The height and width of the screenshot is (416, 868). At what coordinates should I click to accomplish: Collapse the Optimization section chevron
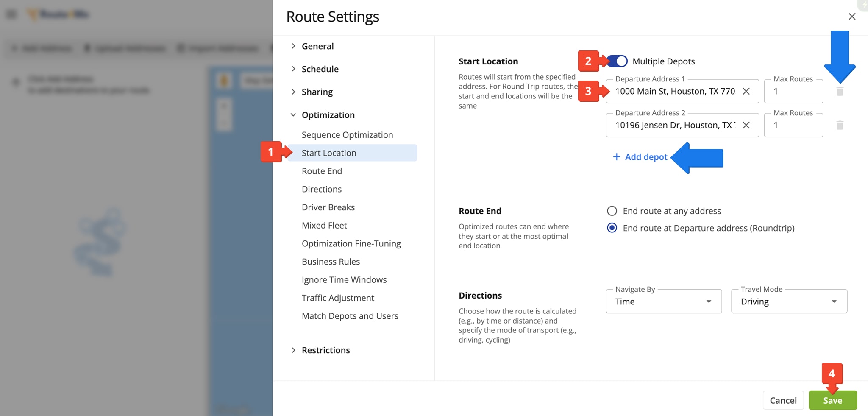click(293, 115)
